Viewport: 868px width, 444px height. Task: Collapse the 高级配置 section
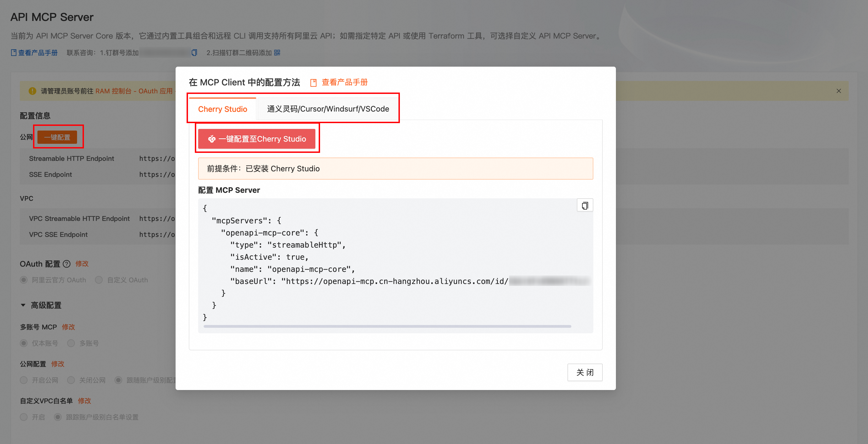pyautogui.click(x=23, y=305)
